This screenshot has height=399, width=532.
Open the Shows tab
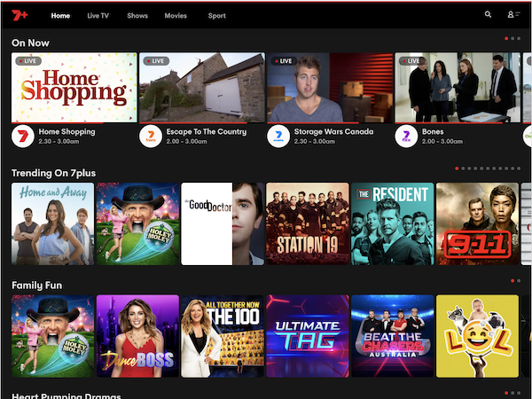coord(137,16)
